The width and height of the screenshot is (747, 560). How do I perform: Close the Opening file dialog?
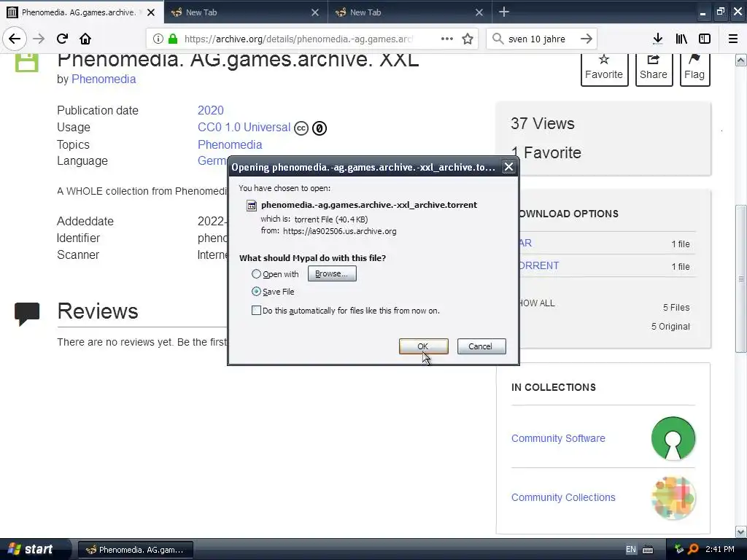tap(508, 167)
